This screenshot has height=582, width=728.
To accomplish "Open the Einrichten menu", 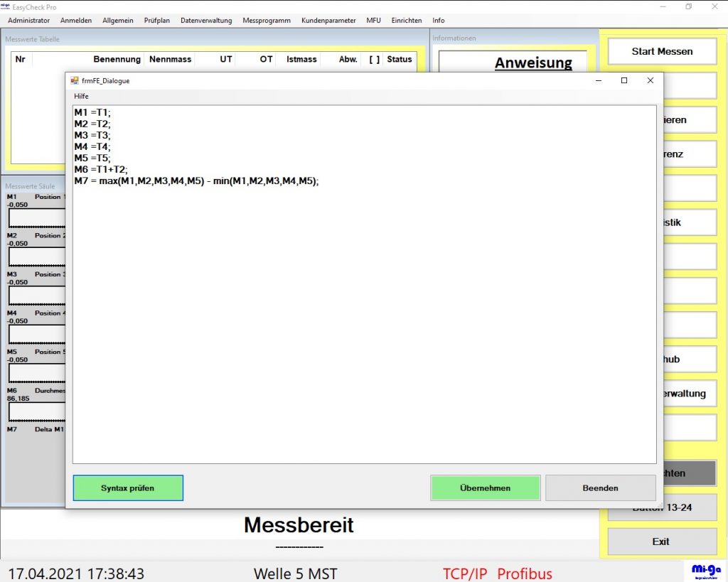I will click(407, 21).
